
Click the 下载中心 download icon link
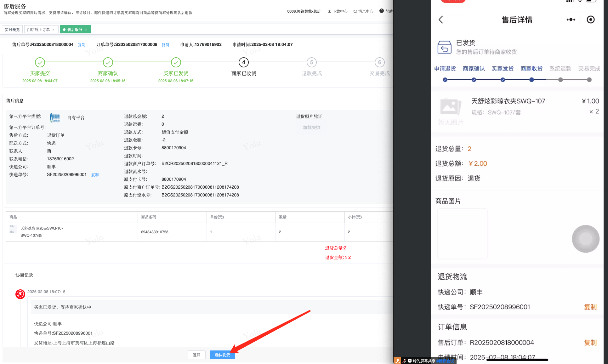tap(338, 11)
